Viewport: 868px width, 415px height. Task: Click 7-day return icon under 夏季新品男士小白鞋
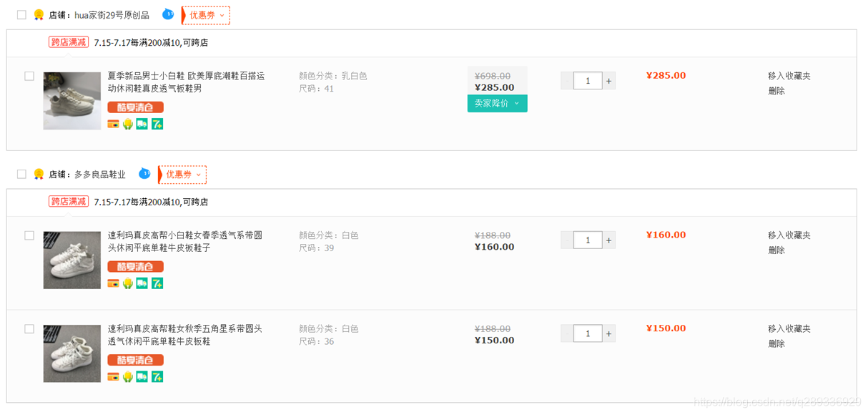pyautogui.click(x=157, y=124)
